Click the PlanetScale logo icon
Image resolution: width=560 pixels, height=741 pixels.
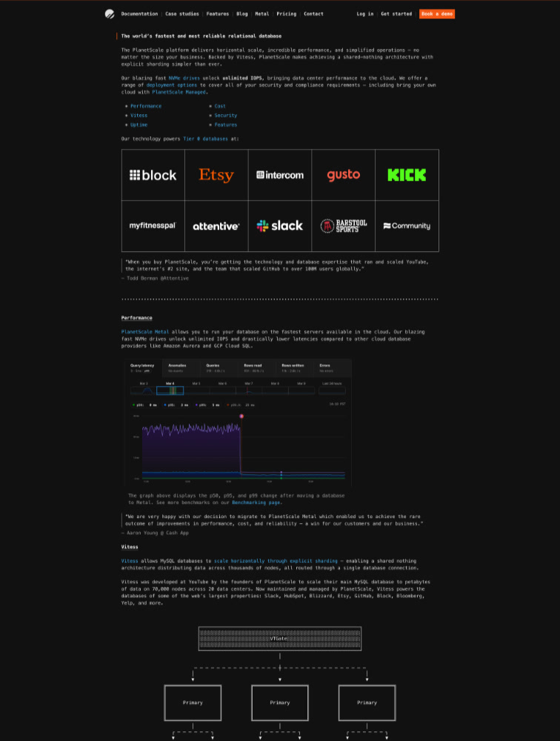click(110, 13)
